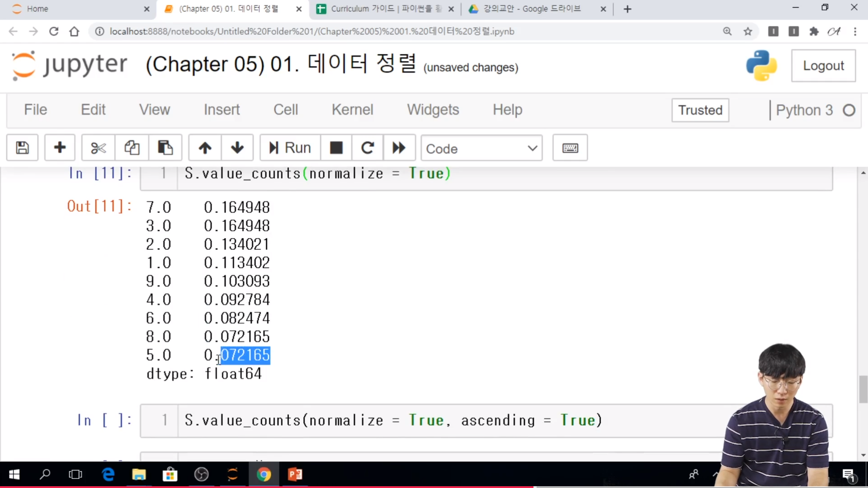The image size is (868, 488).
Task: Log out using the Logout button
Action: pos(823,66)
